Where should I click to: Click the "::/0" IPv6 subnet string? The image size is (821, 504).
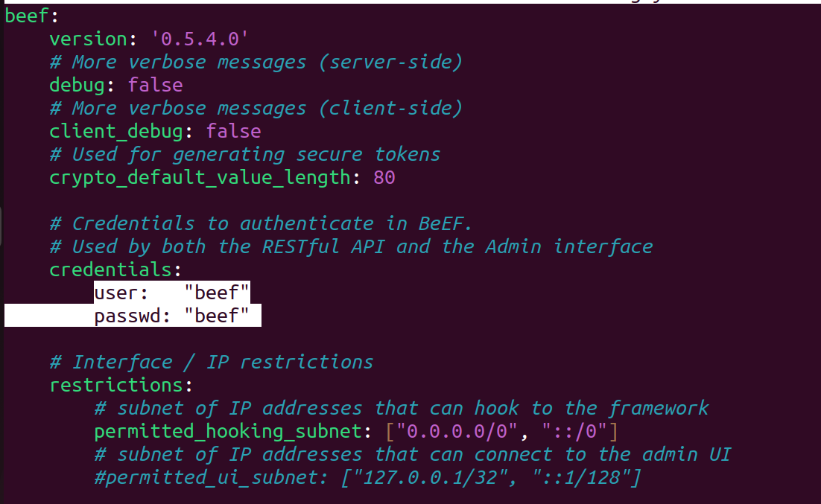point(574,432)
